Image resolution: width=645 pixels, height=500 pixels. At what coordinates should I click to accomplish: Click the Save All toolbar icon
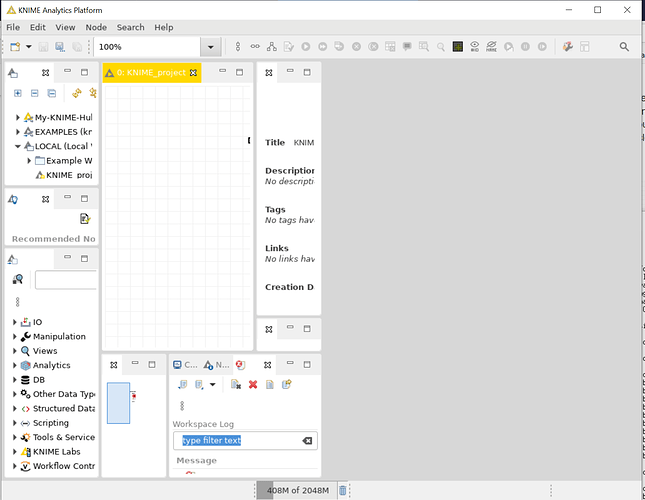click(77, 47)
